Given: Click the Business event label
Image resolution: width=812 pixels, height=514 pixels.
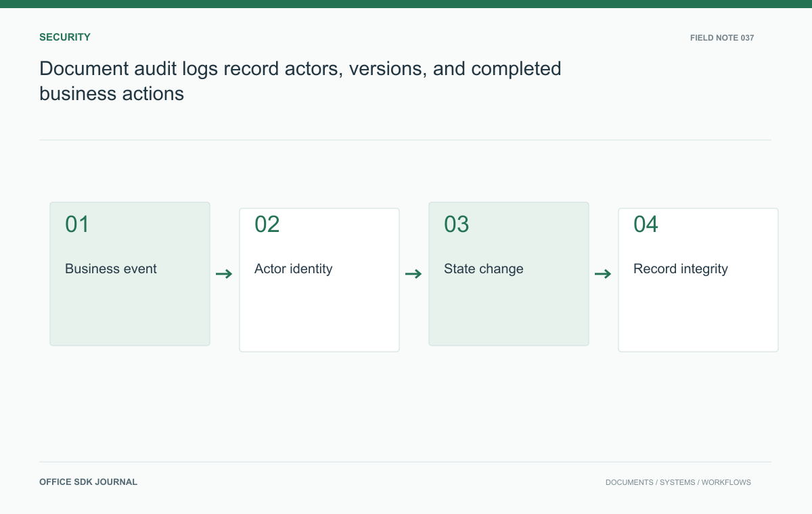Looking at the screenshot, I should click(x=111, y=268).
